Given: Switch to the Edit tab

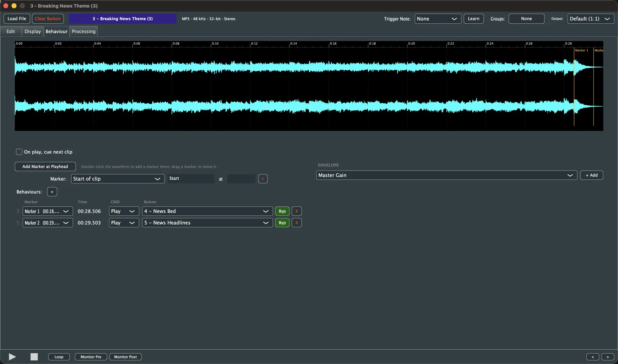Looking at the screenshot, I should point(11,31).
